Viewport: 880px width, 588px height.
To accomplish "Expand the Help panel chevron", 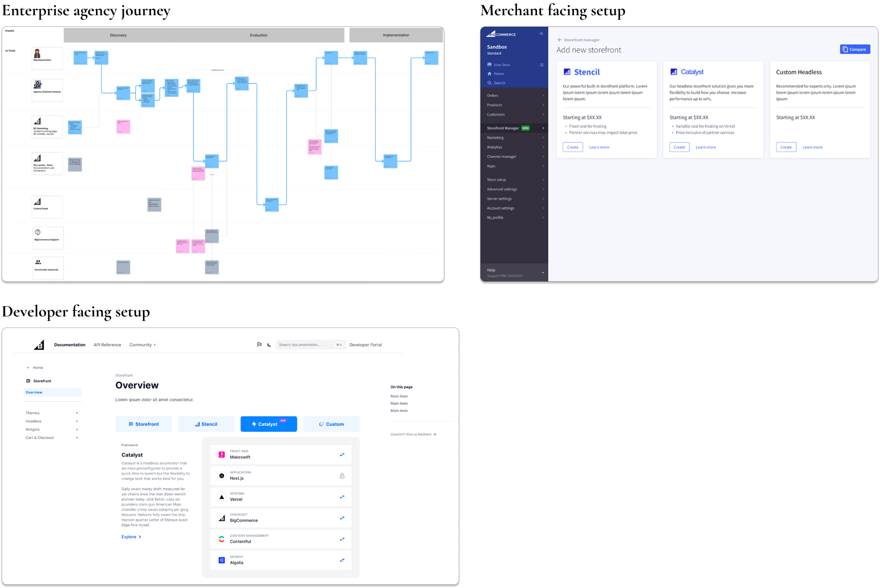I will tap(542, 272).
